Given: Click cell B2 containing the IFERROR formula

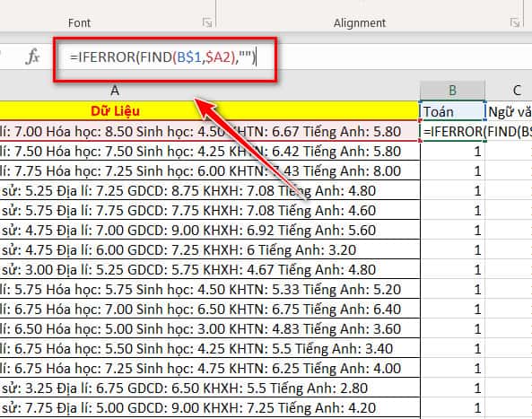Looking at the screenshot, I should [x=453, y=131].
